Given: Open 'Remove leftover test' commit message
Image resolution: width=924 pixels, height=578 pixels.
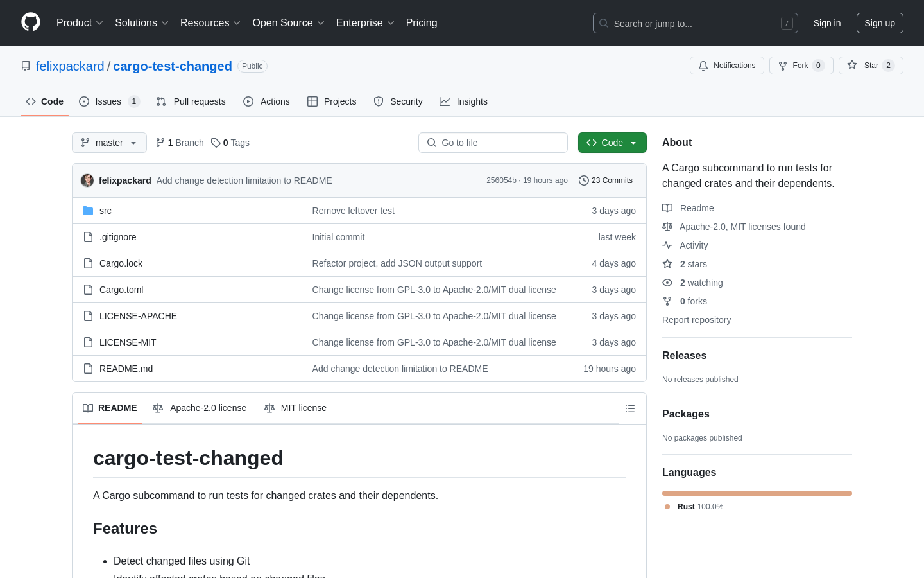Looking at the screenshot, I should [x=354, y=211].
